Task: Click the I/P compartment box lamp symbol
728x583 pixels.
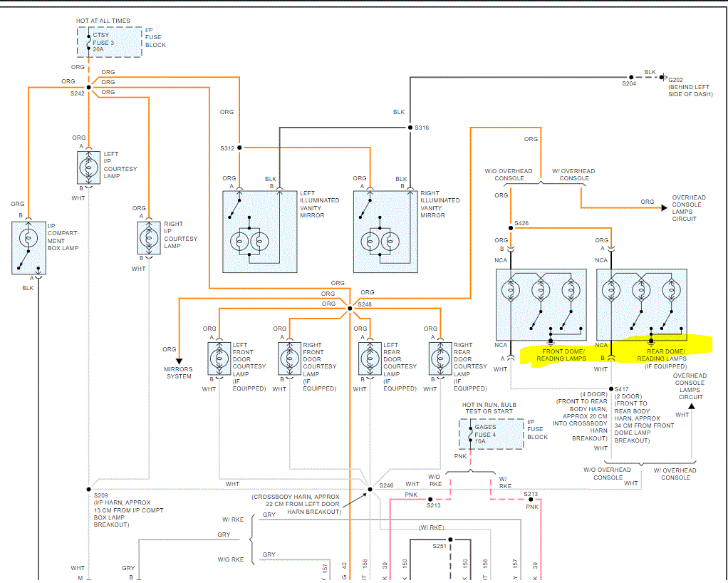Action: [x=29, y=248]
